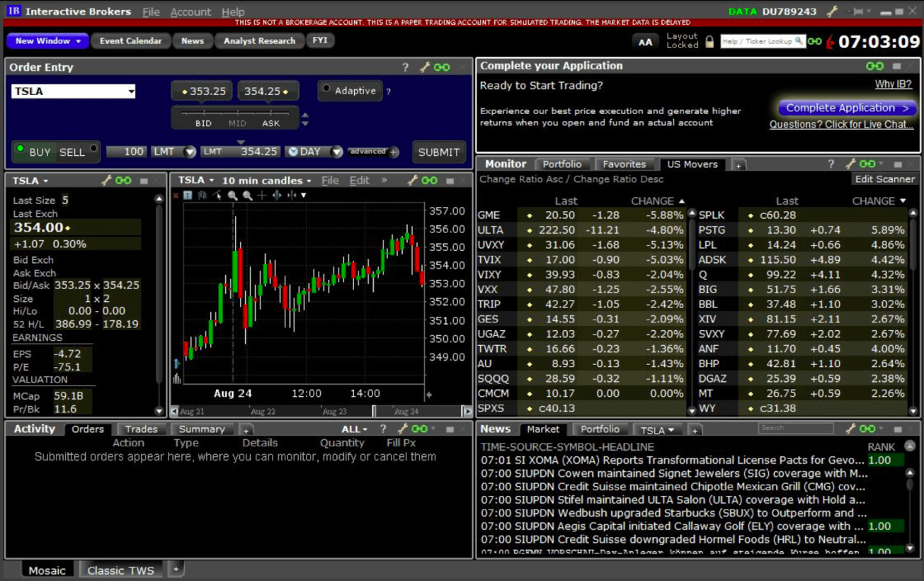Click the zoom out magnifier on the chart
The image size is (924, 581).
(247, 196)
